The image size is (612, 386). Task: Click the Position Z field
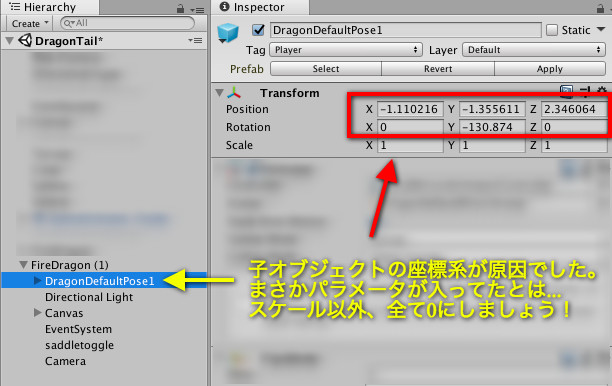pos(574,109)
